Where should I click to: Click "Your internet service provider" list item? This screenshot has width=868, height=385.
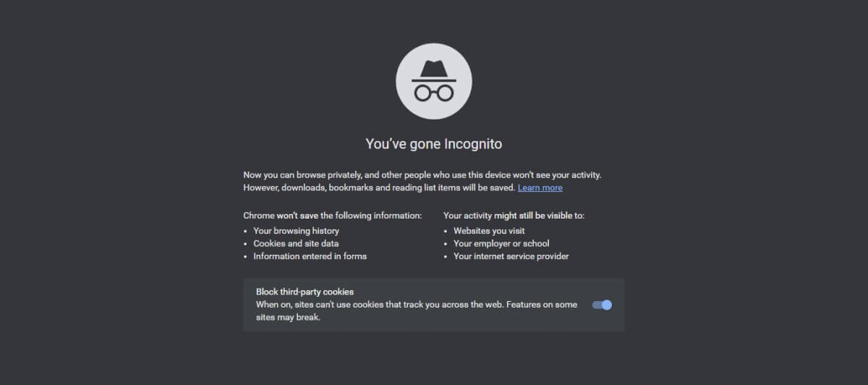[x=511, y=256]
